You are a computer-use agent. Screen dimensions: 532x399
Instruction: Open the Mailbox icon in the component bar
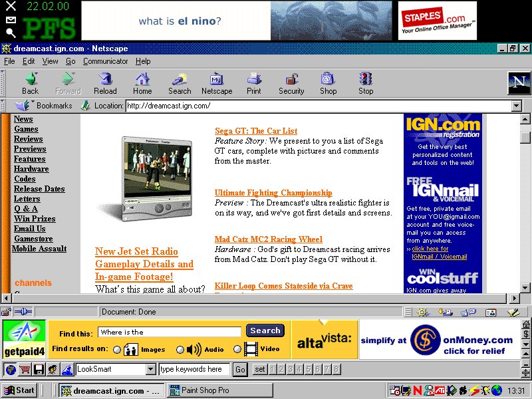pyautogui.click(x=445, y=312)
